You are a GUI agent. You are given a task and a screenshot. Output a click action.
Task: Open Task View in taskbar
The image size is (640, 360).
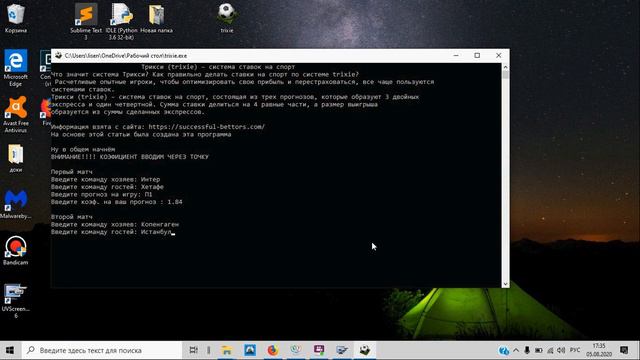(x=193, y=350)
